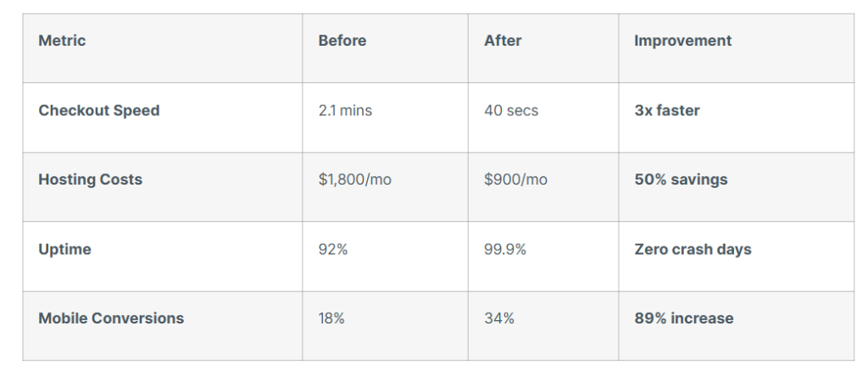Click the Zero crash days cell

[x=693, y=250]
